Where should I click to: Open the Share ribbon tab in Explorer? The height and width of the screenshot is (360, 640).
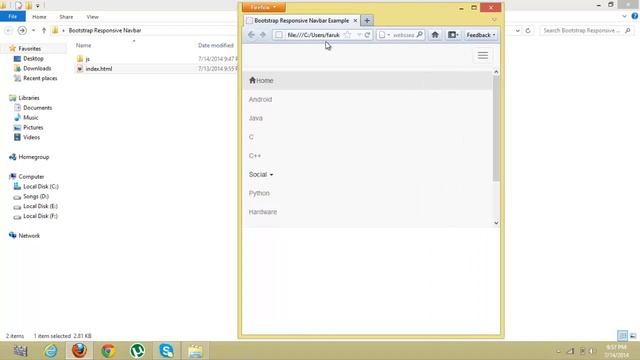pos(66,17)
